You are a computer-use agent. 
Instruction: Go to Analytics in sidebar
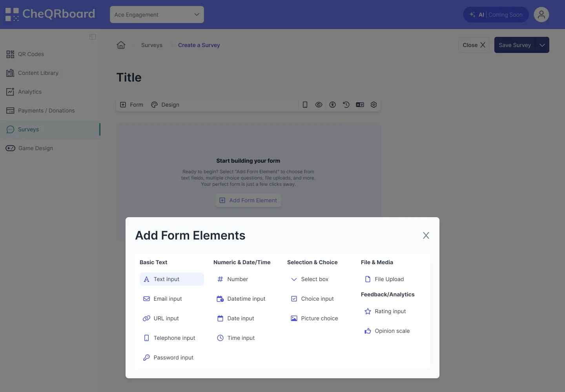tap(50, 92)
